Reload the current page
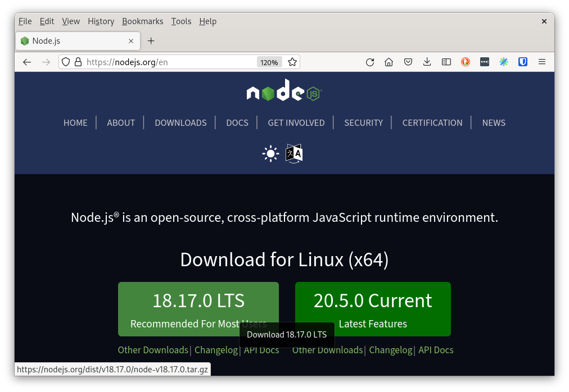The image size is (569, 392). point(370,62)
